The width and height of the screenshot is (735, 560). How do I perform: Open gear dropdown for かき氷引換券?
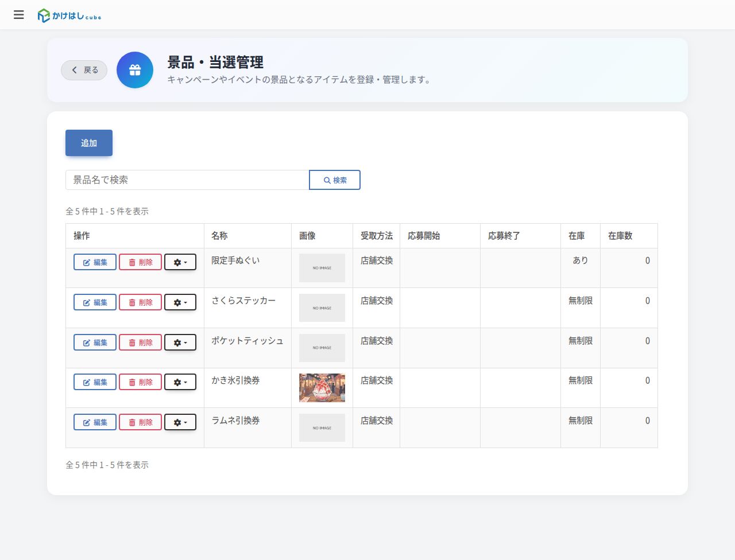pos(180,382)
